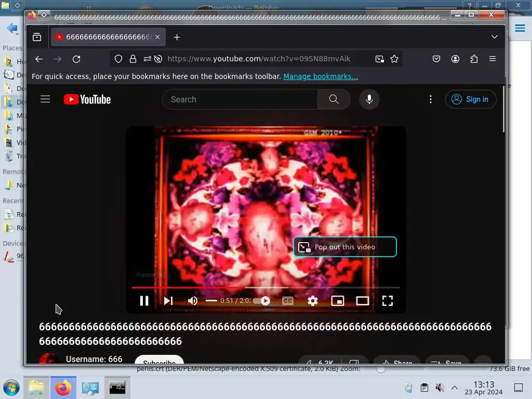532x399 pixels.
Task: Open Firefox application hamburger menu
Action: click(493, 59)
